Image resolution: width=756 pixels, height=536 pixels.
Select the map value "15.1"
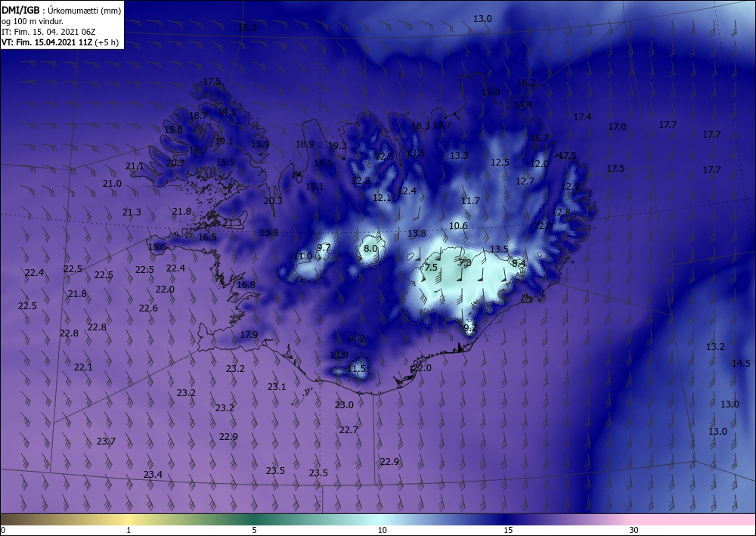(314, 187)
